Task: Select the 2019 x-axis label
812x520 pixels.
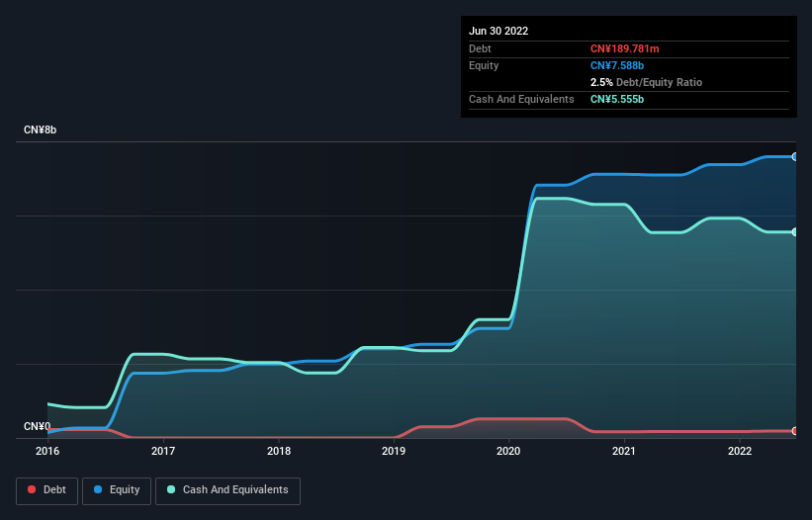Action: click(x=394, y=451)
